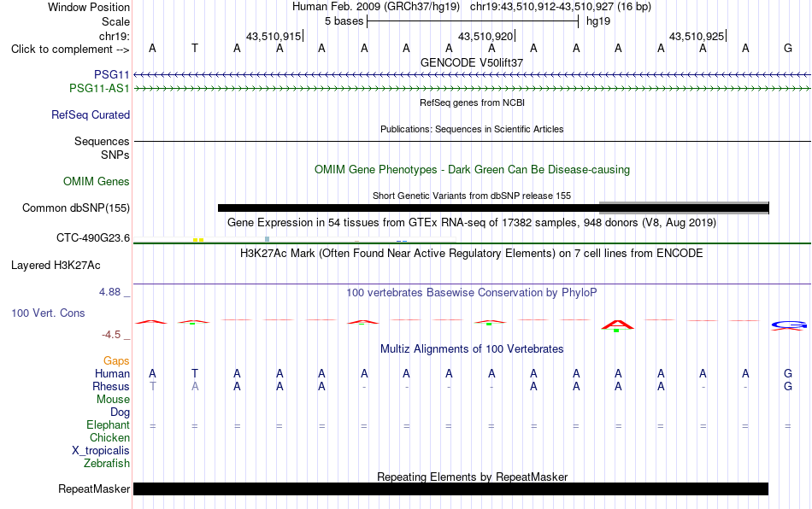This screenshot has width=812, height=509.
Task: Click the Chicken alignment row label
Action: pyautogui.click(x=109, y=437)
